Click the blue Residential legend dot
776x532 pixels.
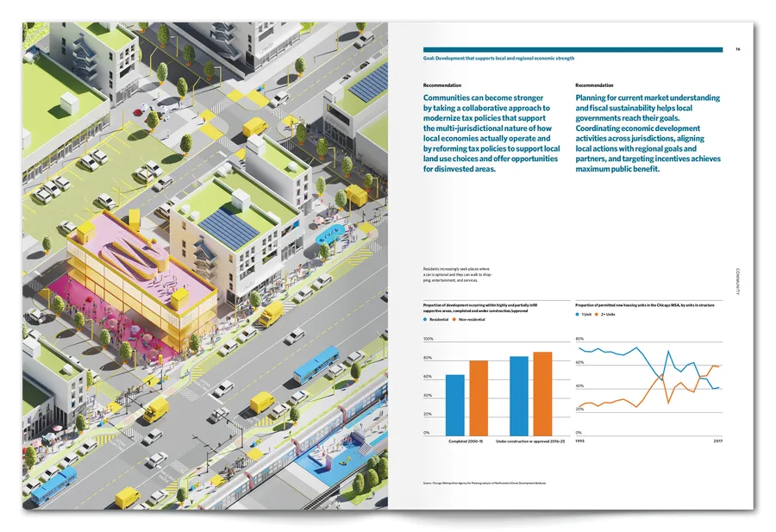click(x=425, y=320)
